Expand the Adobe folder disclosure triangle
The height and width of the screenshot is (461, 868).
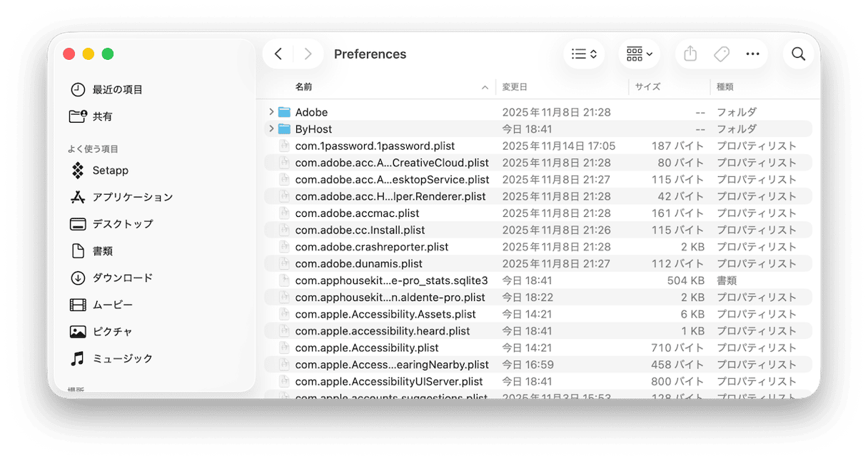(271, 112)
